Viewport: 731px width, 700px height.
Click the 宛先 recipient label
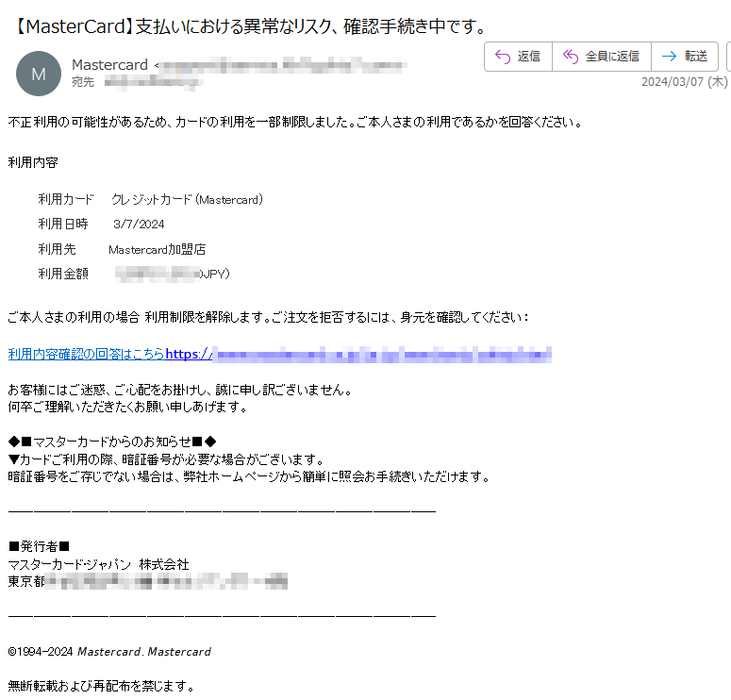pos(83,82)
